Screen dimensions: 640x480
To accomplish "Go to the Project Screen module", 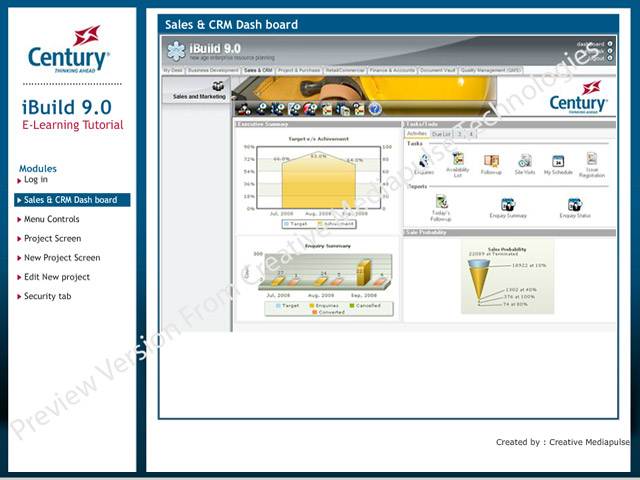I will pyautogui.click(x=52, y=239).
